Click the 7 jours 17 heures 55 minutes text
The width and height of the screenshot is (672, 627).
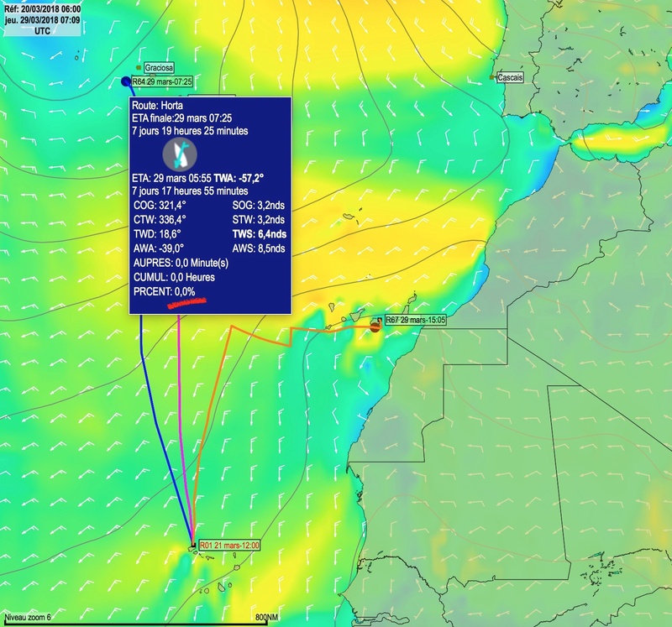click(x=190, y=191)
